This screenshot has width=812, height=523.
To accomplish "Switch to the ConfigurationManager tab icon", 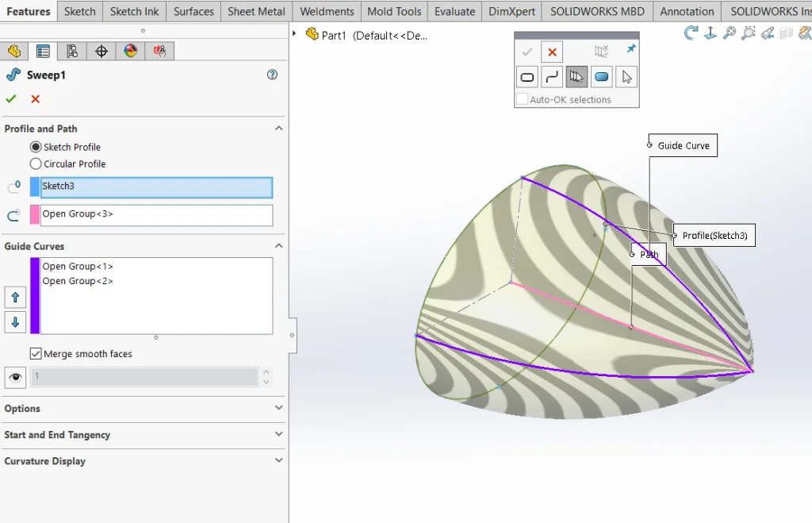I will [x=72, y=51].
